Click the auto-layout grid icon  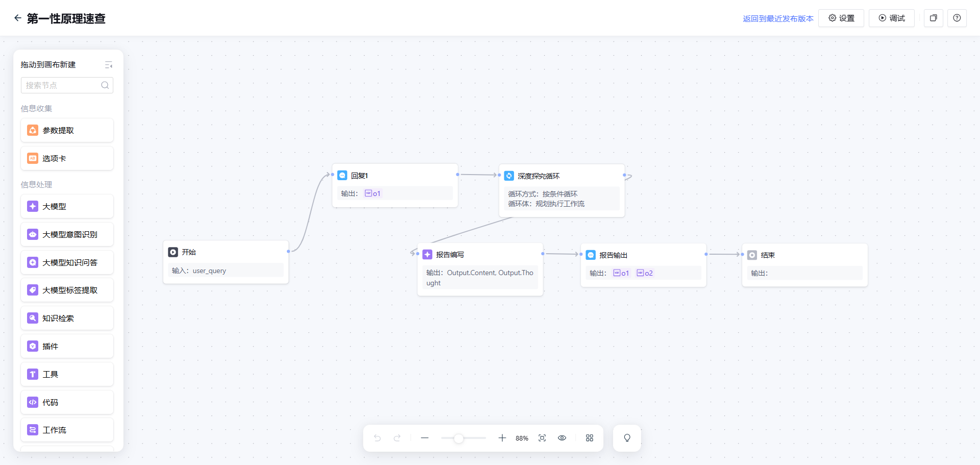(590, 438)
